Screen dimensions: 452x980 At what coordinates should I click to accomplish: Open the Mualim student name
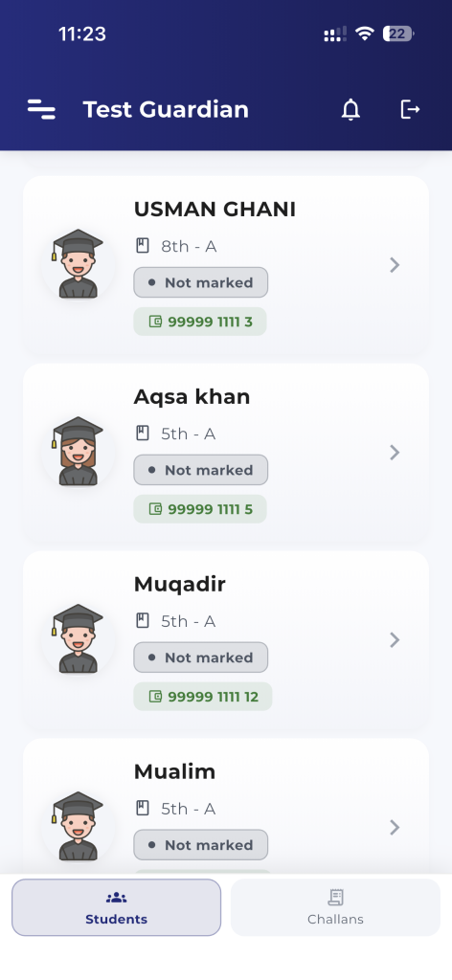(x=174, y=772)
